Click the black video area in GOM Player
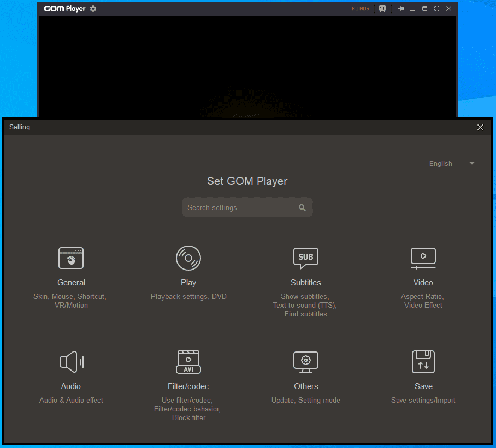The image size is (496, 448). [247, 67]
